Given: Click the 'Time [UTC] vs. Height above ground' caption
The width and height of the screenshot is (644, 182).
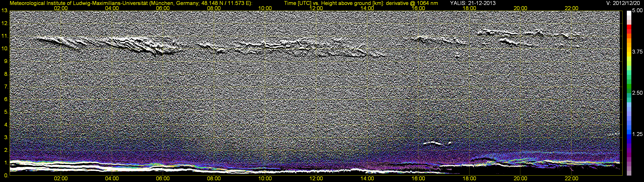Looking at the screenshot, I should click(361, 3).
